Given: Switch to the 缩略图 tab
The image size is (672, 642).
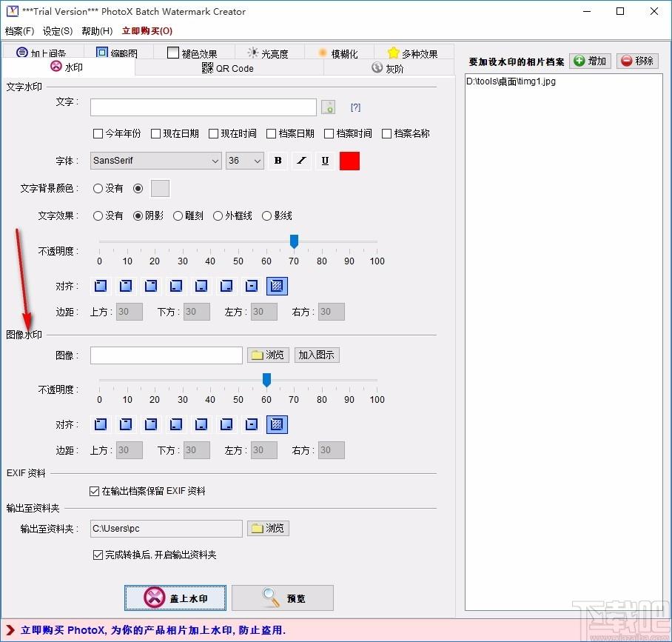Looking at the screenshot, I should tap(117, 53).
